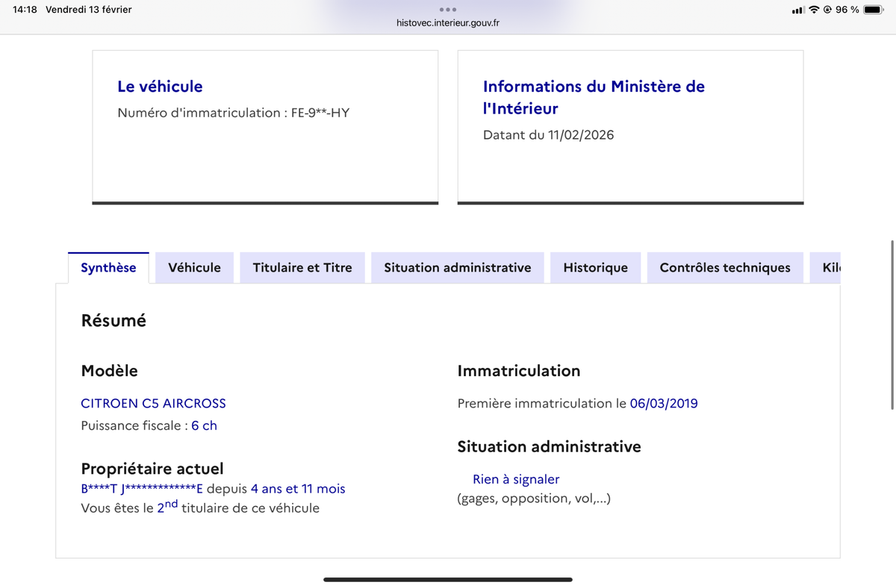The width and height of the screenshot is (896, 588).
Task: Tap the address bar showing histovec.interieur.gouv.fr
Action: point(448,22)
